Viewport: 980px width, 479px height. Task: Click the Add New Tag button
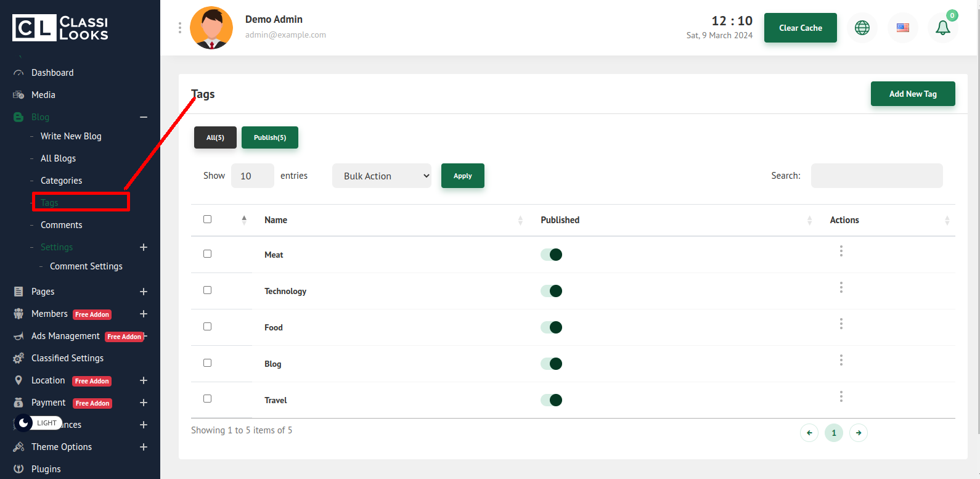912,94
